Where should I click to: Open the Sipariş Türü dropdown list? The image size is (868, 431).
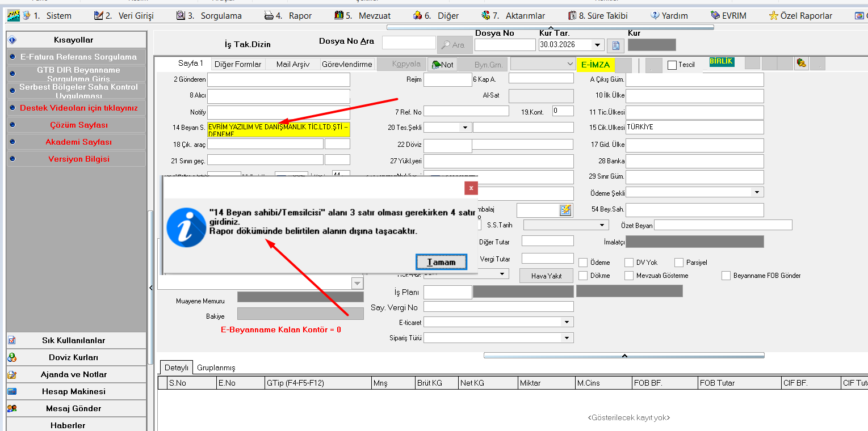point(566,338)
